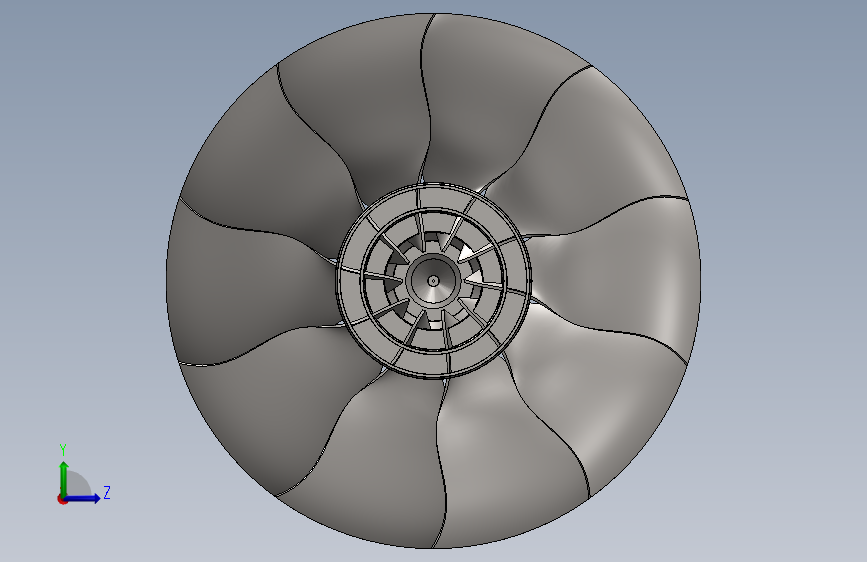The width and height of the screenshot is (867, 562).
Task: Select the blue Z axis arrow
Action: 83,498
